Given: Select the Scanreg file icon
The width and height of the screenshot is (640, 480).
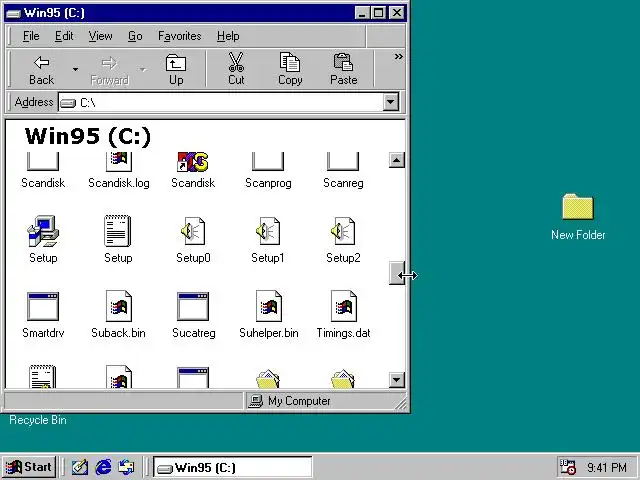Looking at the screenshot, I should (343, 161).
